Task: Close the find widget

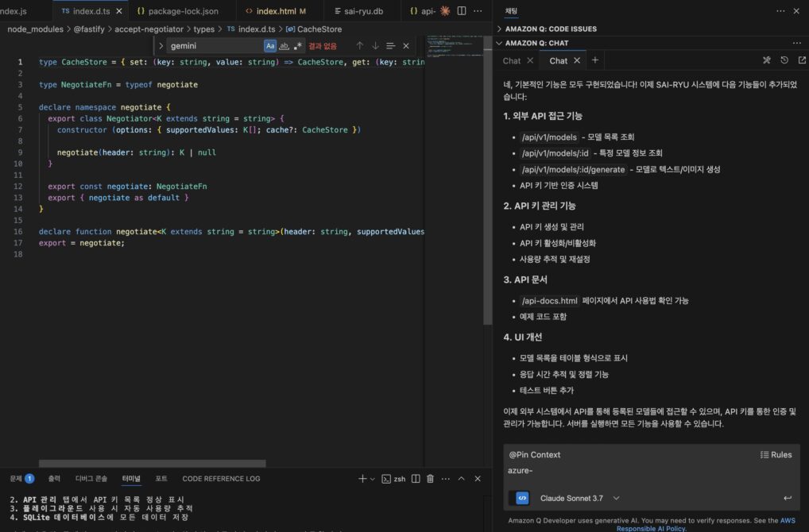Action: (406, 46)
